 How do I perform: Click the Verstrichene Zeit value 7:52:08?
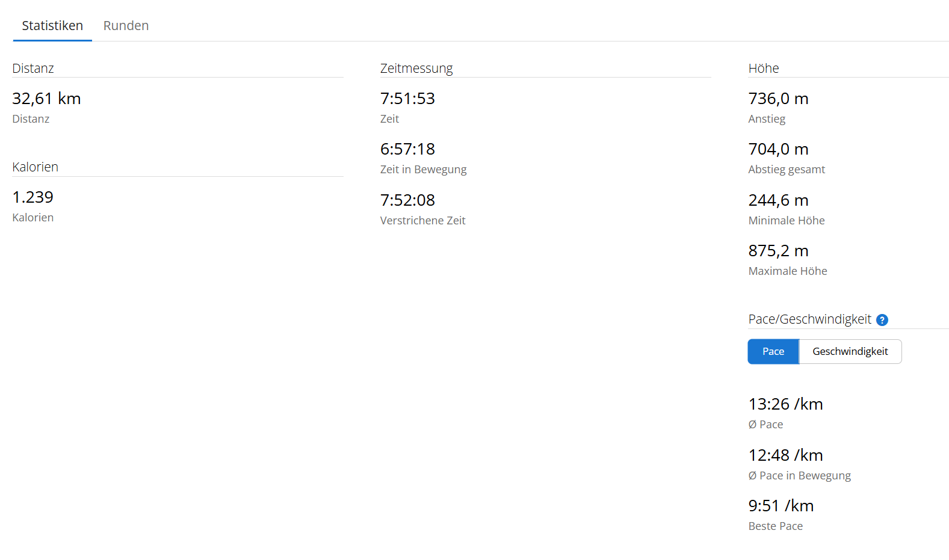(407, 200)
